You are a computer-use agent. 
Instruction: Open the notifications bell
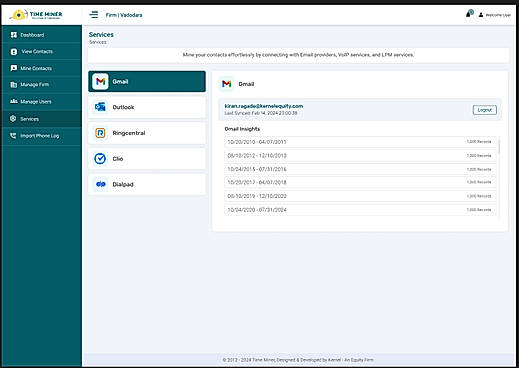[x=469, y=14]
